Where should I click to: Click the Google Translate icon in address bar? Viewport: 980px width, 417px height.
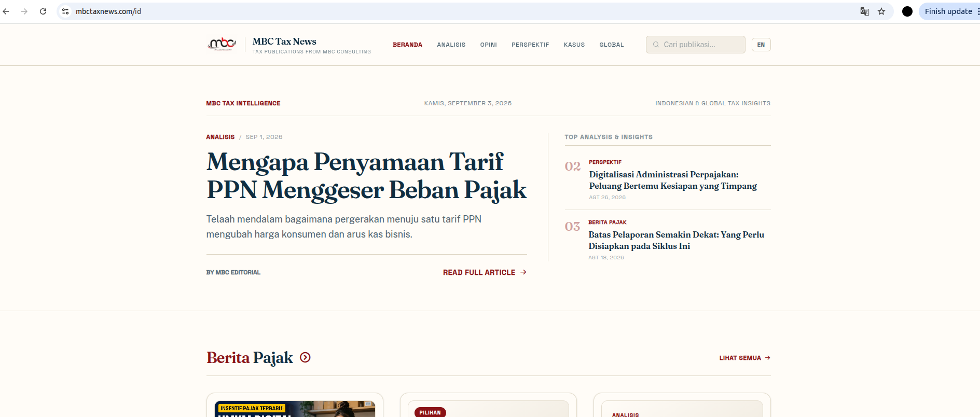[x=864, y=11]
